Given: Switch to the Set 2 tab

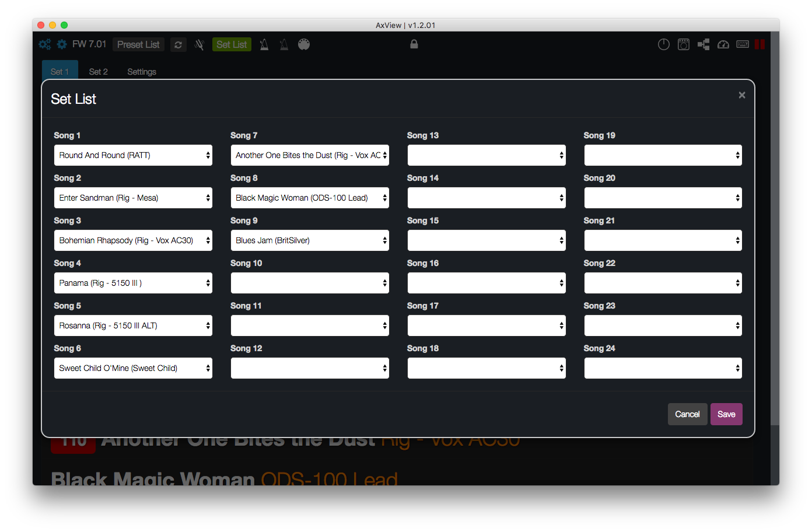Looking at the screenshot, I should [x=99, y=71].
